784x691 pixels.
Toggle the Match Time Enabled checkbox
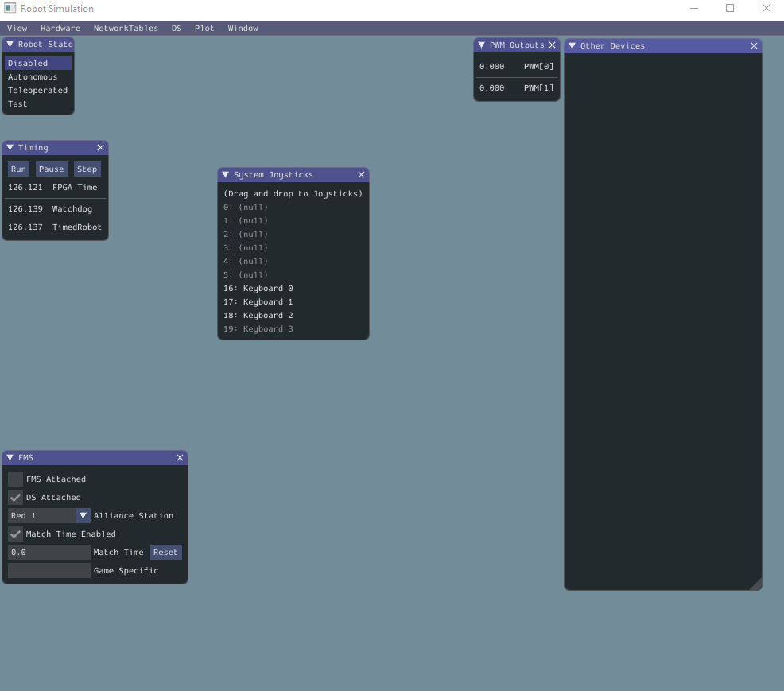[15, 534]
